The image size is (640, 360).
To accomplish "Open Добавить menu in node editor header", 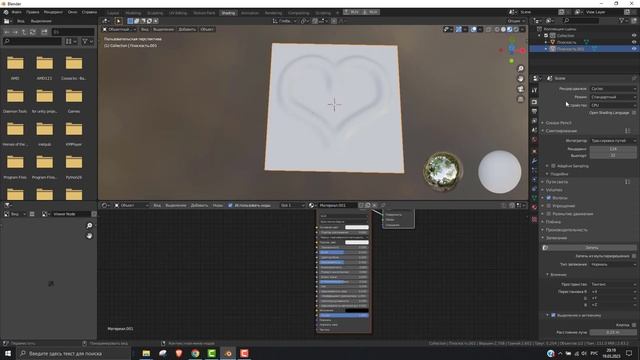I will click(x=199, y=205).
